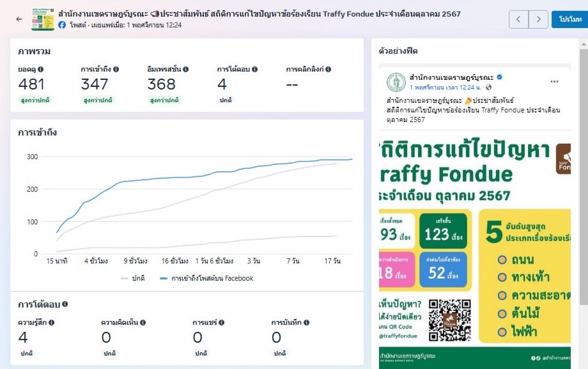Toggle the ปกติ legend series on chart
Image resolution: width=588 pixels, height=369 pixels.
click(133, 279)
